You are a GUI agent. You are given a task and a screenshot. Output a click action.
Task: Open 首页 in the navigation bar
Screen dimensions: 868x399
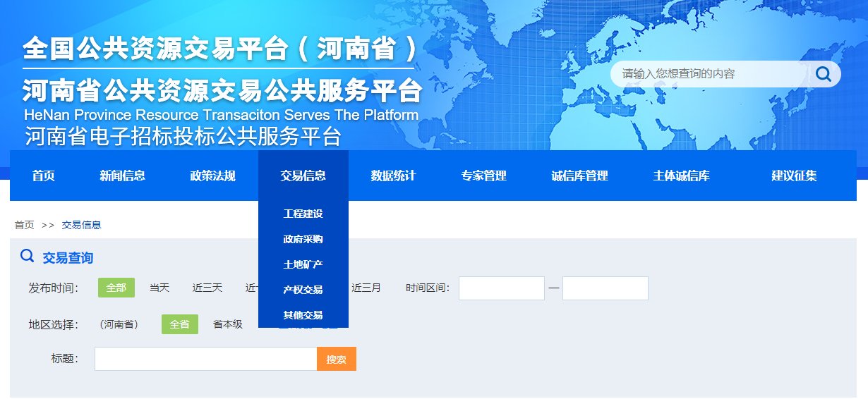tap(44, 176)
